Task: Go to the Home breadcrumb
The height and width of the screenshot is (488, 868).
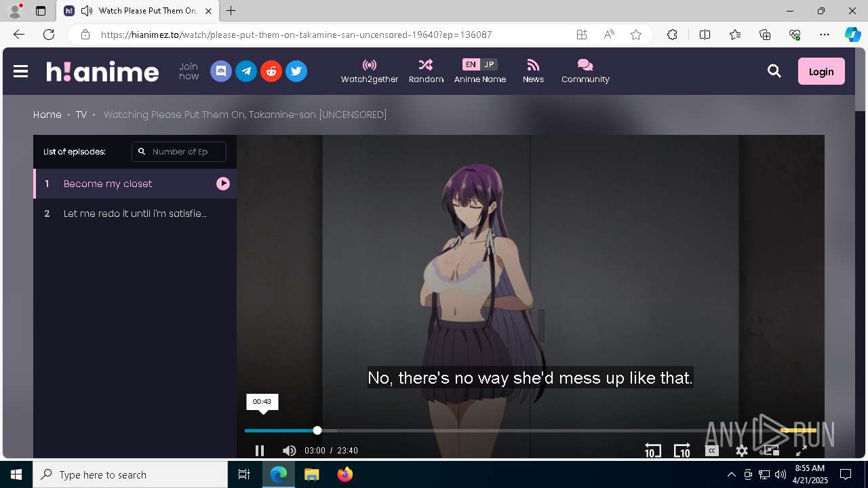Action: [x=47, y=115]
